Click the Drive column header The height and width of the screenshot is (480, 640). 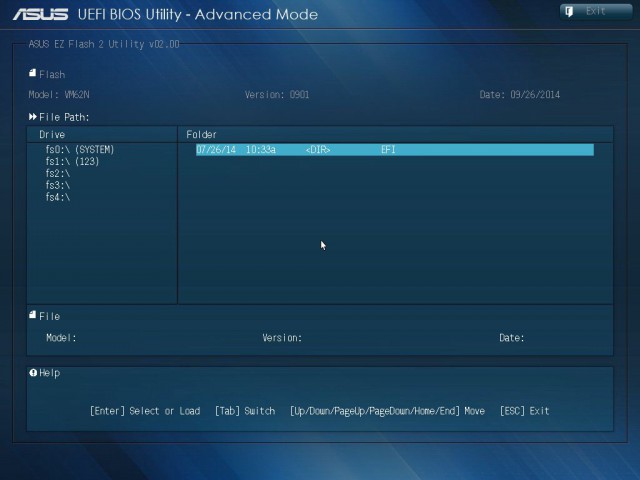[x=52, y=134]
